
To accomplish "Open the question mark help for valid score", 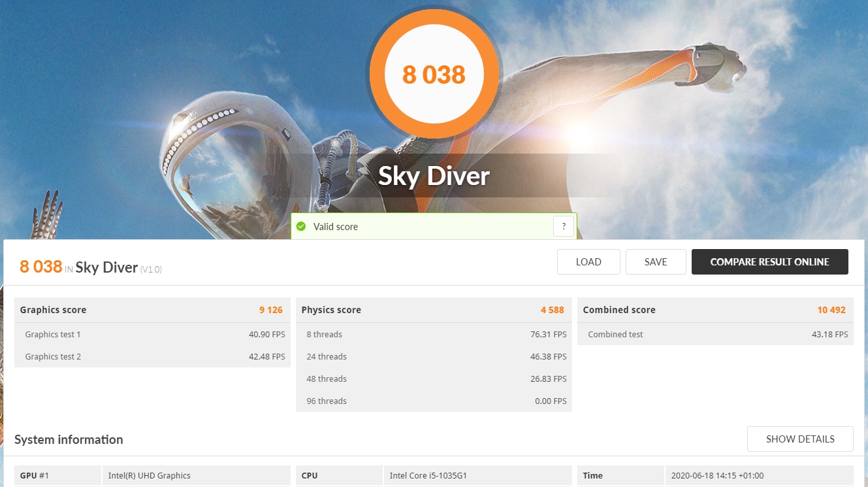I will coord(564,227).
